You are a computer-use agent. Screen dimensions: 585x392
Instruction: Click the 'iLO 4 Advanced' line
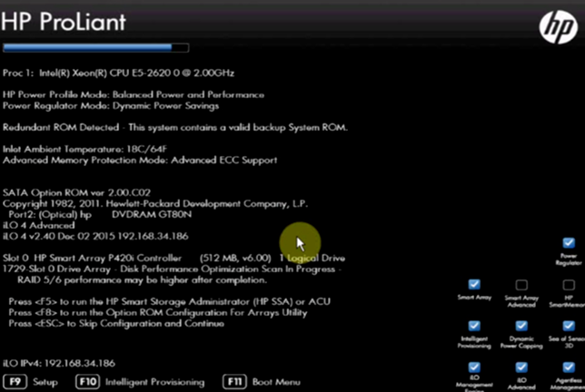39,225
